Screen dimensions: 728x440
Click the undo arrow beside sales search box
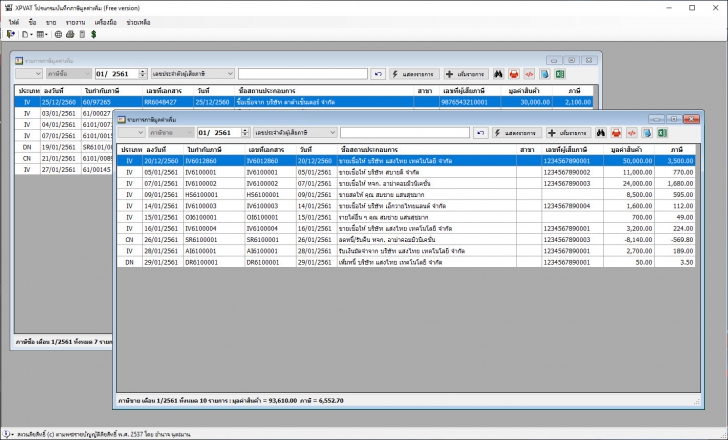click(481, 133)
